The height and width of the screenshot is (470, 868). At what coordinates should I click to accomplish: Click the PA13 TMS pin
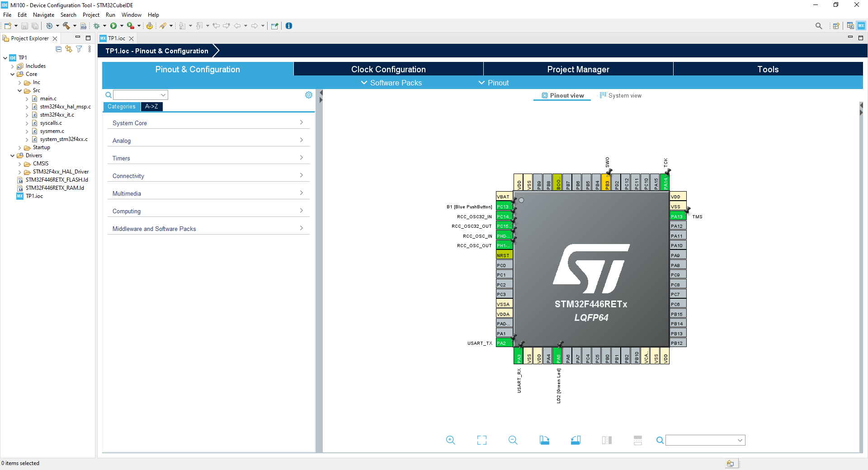point(678,216)
